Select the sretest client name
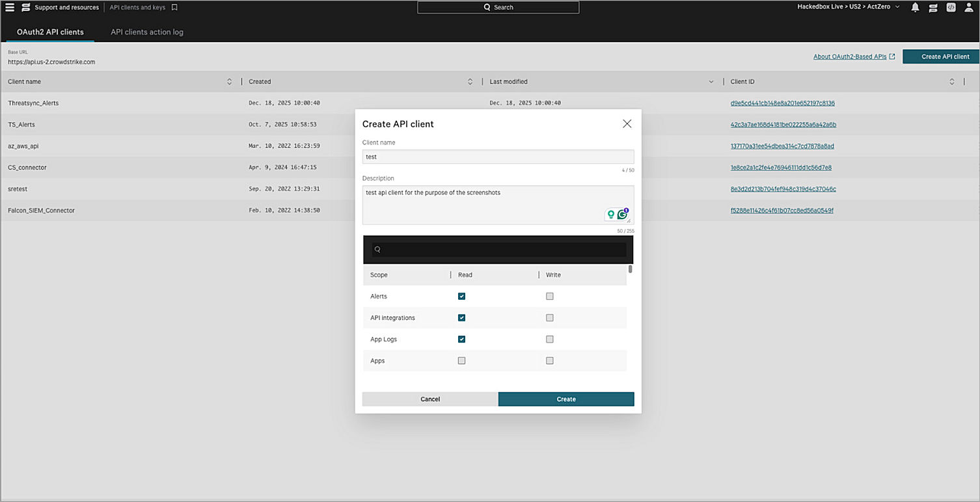980x502 pixels. 18,189
